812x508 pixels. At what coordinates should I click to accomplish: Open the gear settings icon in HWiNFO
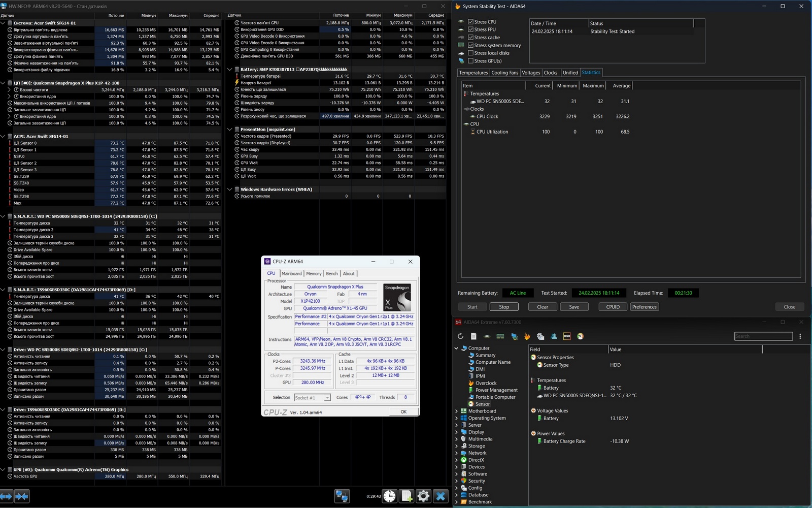pos(424,496)
